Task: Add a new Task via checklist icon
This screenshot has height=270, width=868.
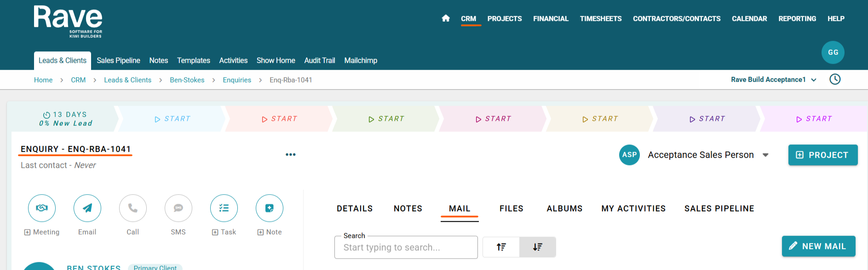Action: click(224, 208)
